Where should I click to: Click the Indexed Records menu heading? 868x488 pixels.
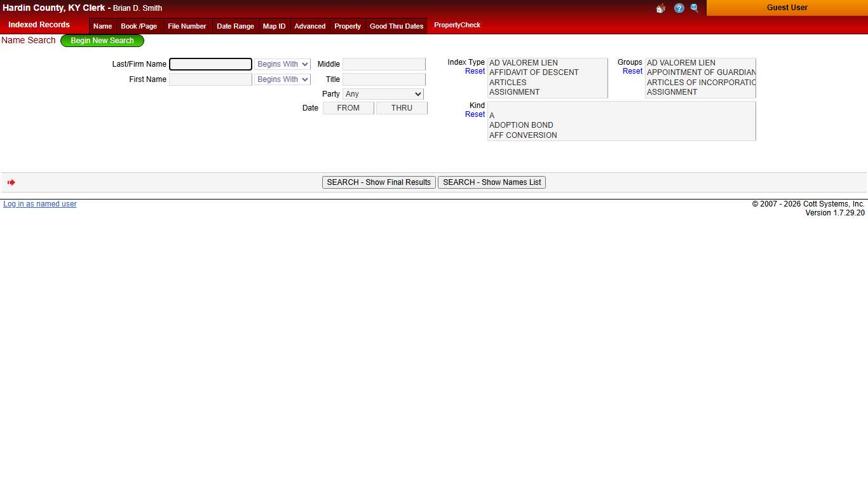[x=38, y=25]
